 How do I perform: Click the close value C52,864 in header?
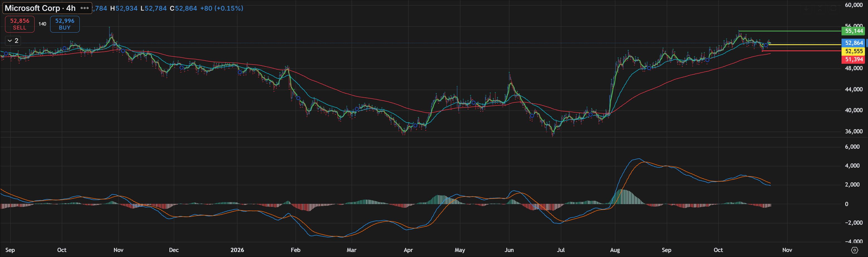(x=183, y=8)
